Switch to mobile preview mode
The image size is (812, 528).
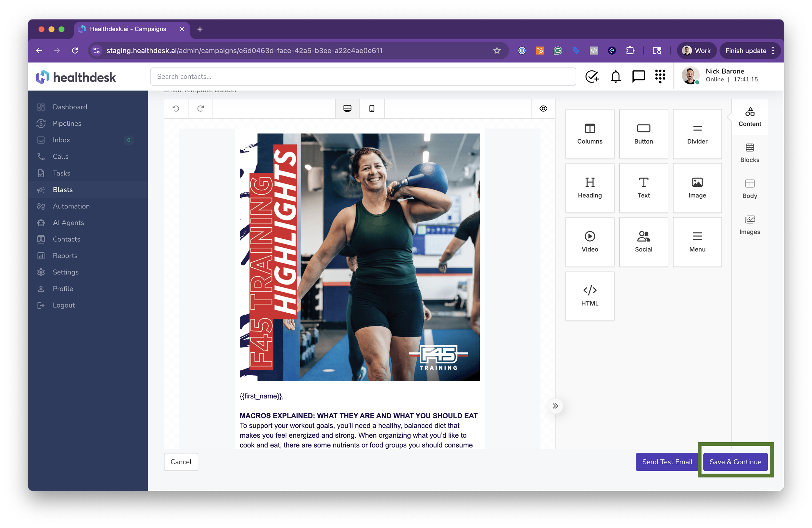click(372, 108)
